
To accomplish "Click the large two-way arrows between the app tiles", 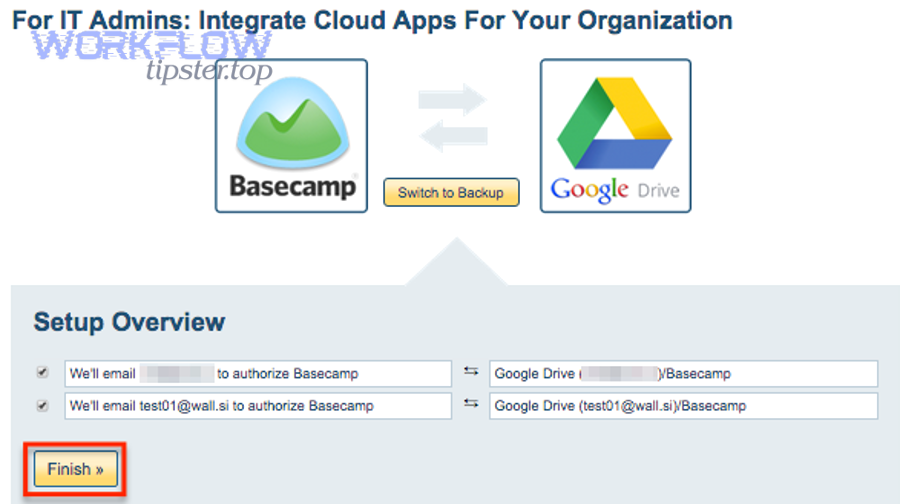I will click(x=453, y=118).
